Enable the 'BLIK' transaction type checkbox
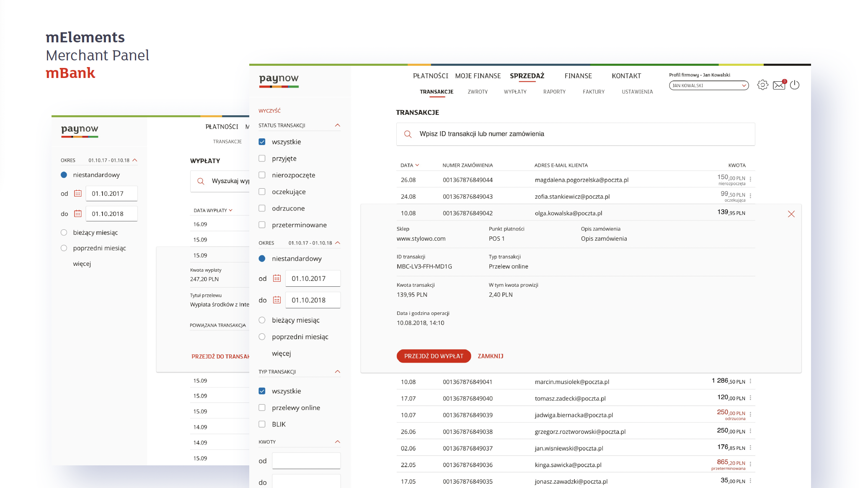The image size is (868, 488). click(262, 424)
